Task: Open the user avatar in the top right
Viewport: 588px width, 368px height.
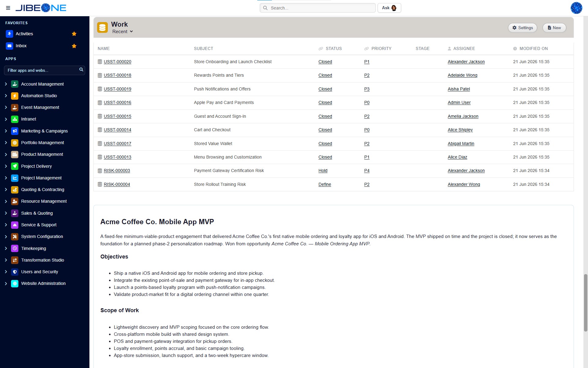Action: point(576,8)
